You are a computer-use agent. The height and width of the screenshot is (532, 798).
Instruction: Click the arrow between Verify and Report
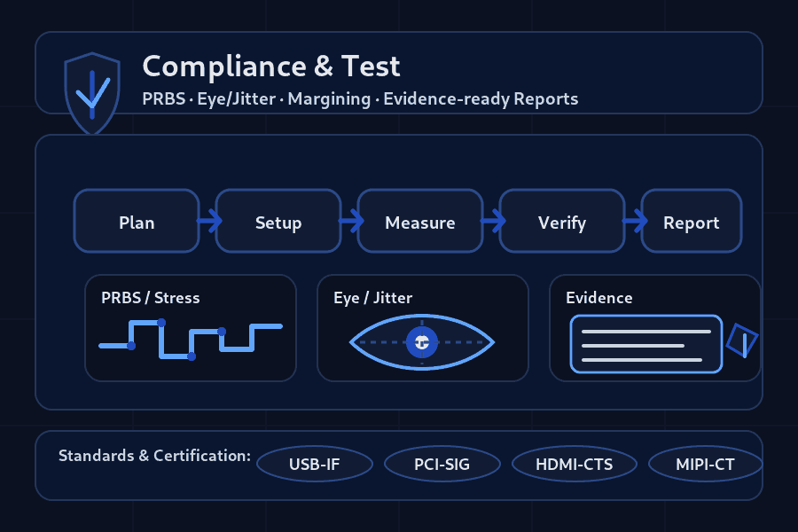pyautogui.click(x=636, y=221)
